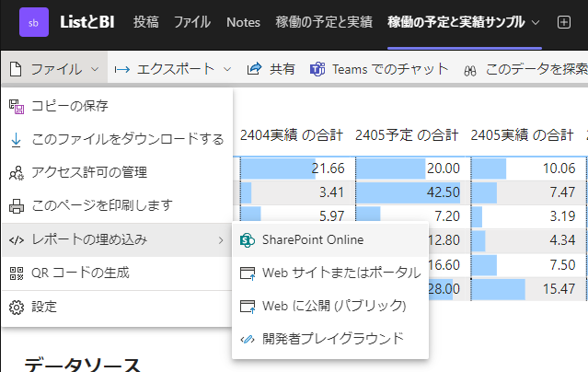Click the ListとBI team name
This screenshot has width=588, height=372.
pos(87,22)
